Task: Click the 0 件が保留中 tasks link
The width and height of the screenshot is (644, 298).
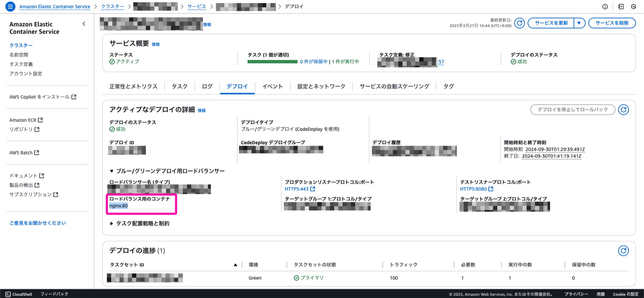Action: tap(314, 62)
